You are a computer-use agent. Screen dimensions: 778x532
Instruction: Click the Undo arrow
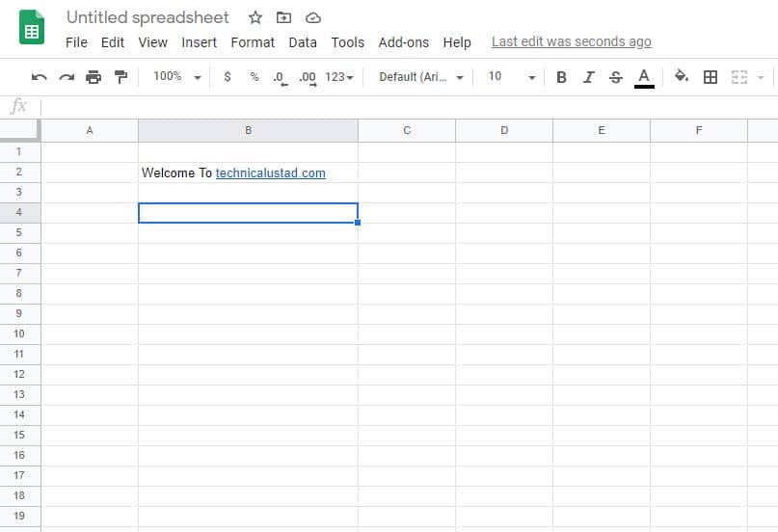coord(39,77)
